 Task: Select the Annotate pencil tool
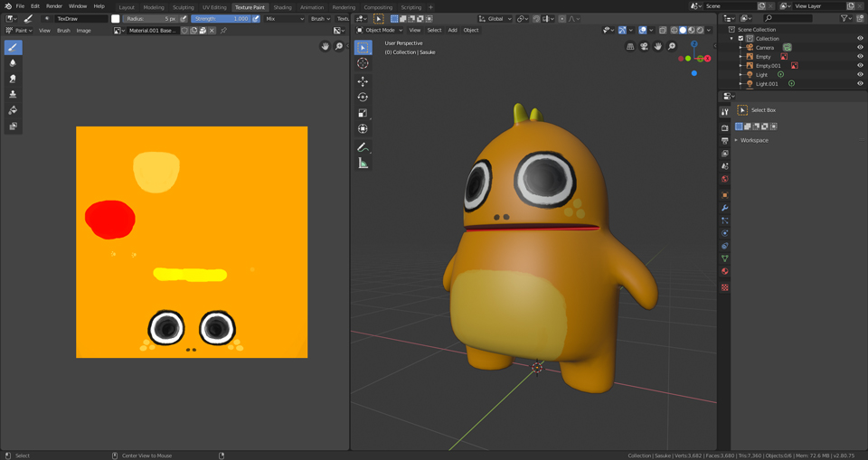pos(363,146)
